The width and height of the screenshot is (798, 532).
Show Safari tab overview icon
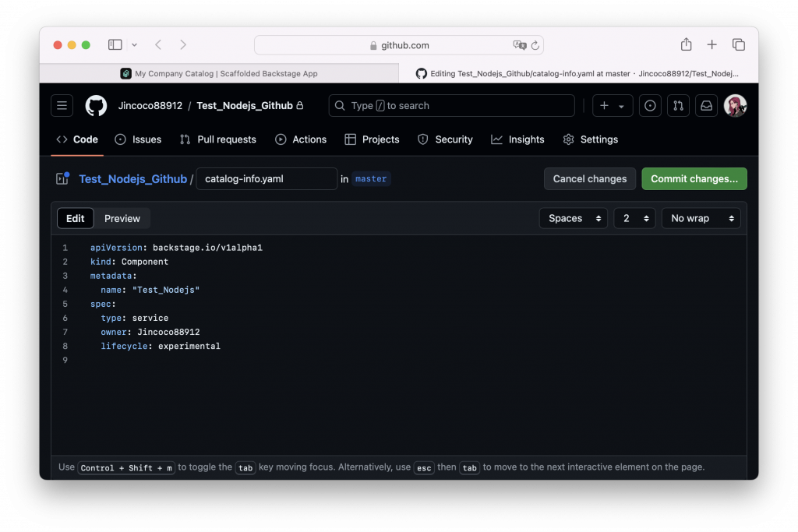[739, 44]
